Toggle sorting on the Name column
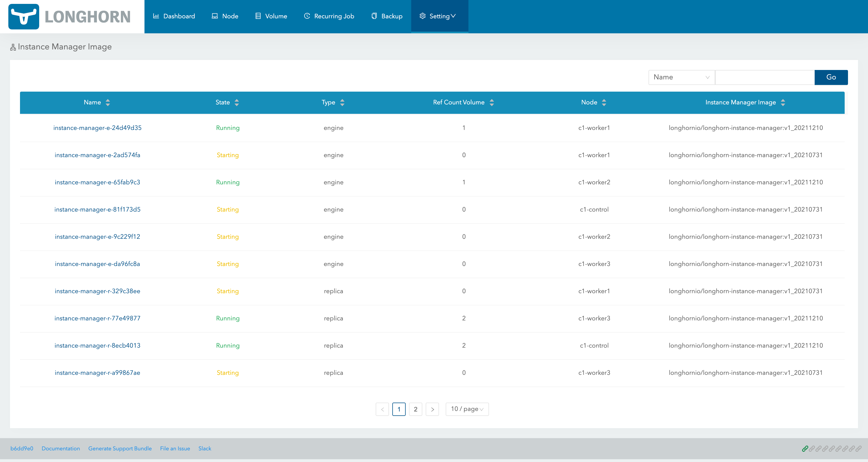 tap(108, 102)
